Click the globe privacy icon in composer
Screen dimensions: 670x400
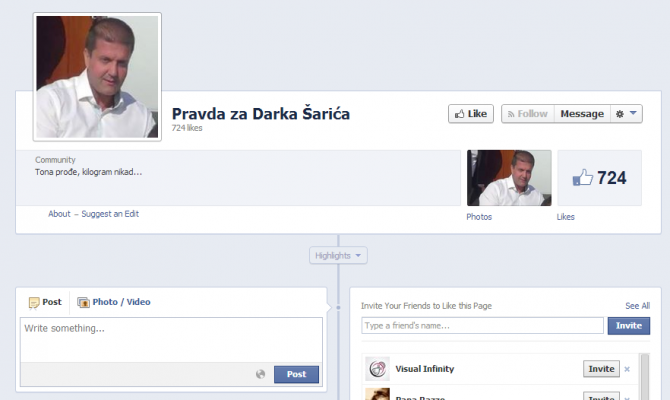[x=261, y=374]
